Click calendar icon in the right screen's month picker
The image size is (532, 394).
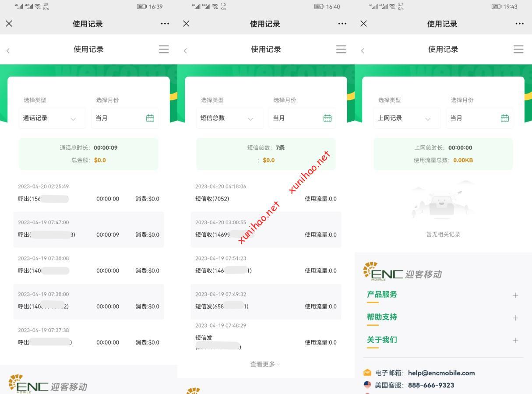(505, 118)
